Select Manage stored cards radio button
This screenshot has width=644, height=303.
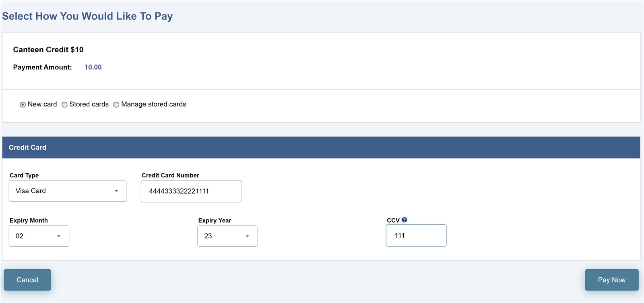116,104
